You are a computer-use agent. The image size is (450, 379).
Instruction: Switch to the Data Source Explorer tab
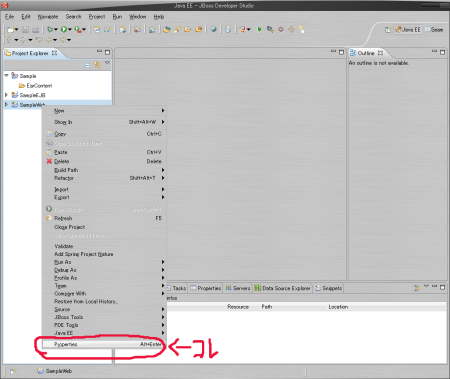click(x=282, y=288)
